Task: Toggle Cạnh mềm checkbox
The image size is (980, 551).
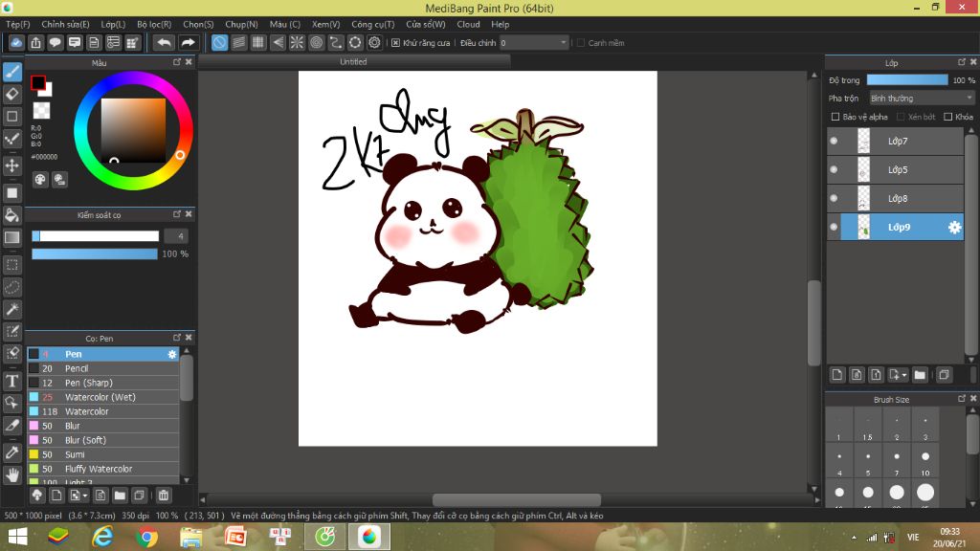Action: [x=581, y=43]
